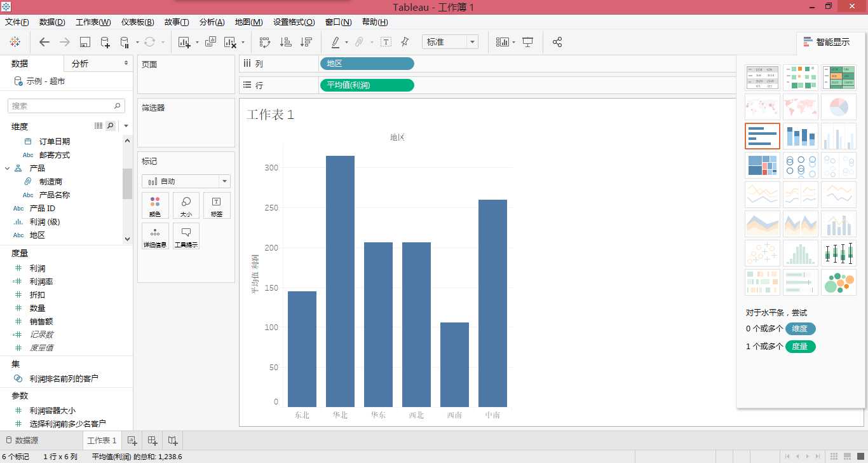Viewport: 868px width, 463px height.
Task: Click the Tableau start page logo icon
Action: click(x=15, y=42)
